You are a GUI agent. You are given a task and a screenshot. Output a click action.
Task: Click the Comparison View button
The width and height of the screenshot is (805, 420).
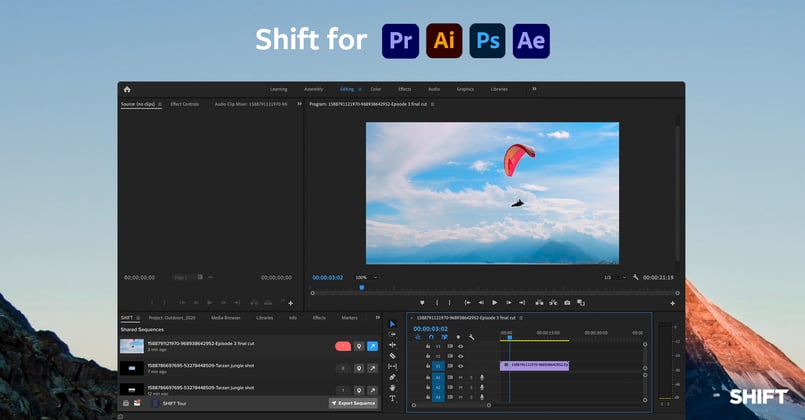[x=581, y=303]
